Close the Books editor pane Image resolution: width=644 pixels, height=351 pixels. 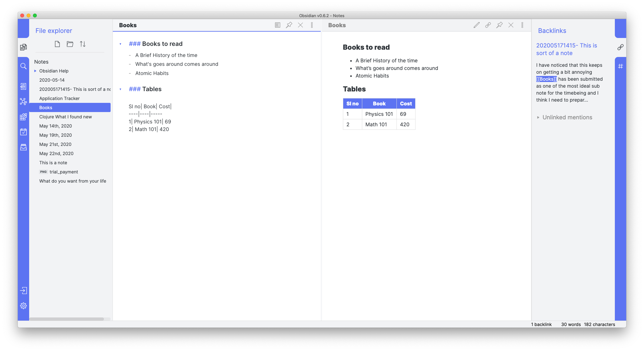pyautogui.click(x=300, y=25)
